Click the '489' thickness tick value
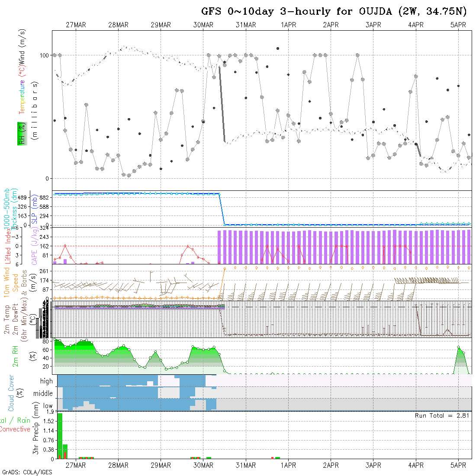The width and height of the screenshot is (476, 476). [23, 198]
